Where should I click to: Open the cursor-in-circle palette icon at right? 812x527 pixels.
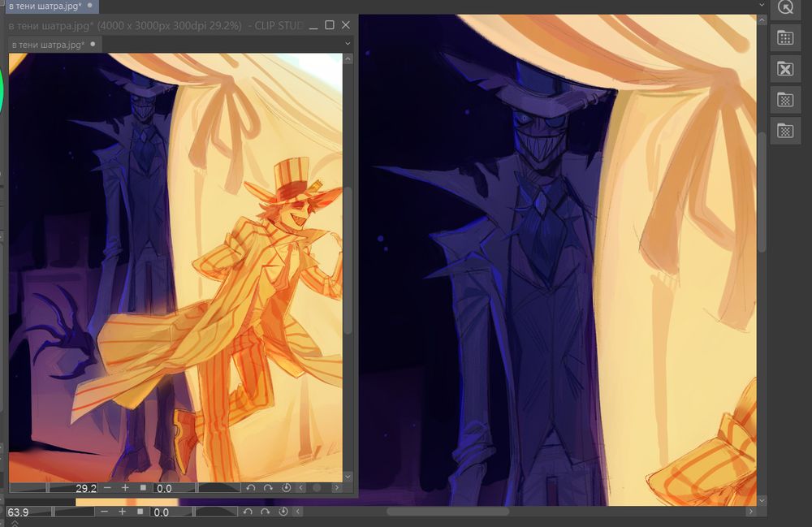785,8
